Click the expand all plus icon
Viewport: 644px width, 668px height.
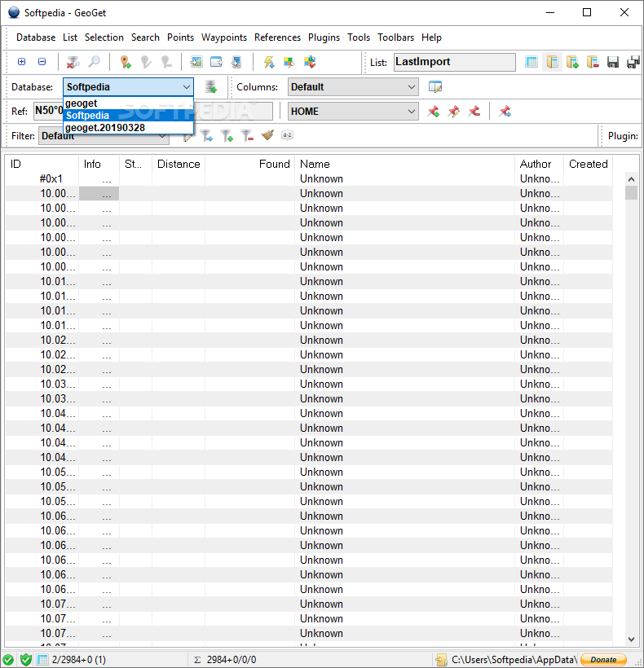[21, 62]
